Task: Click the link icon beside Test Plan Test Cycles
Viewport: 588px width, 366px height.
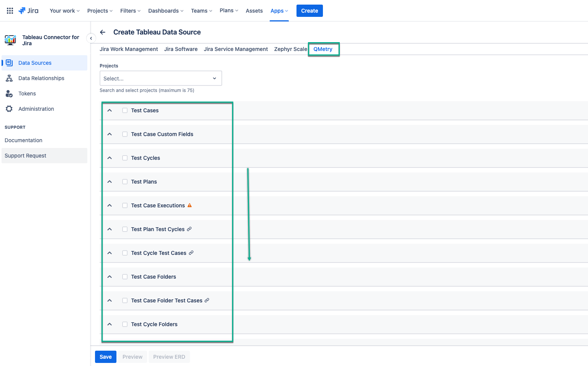Action: pyautogui.click(x=189, y=229)
